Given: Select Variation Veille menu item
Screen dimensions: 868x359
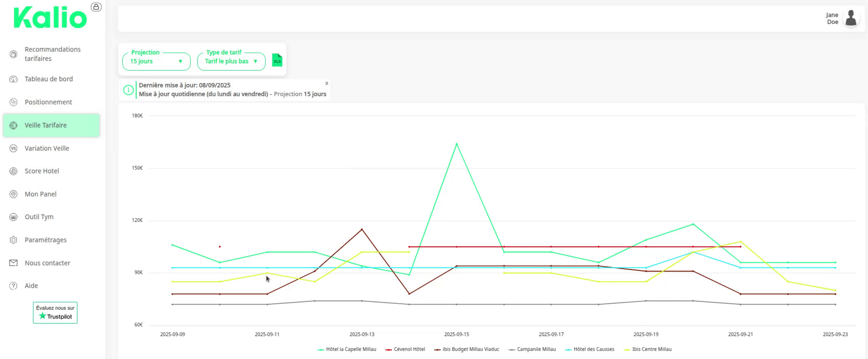Looking at the screenshot, I should click(51, 148).
